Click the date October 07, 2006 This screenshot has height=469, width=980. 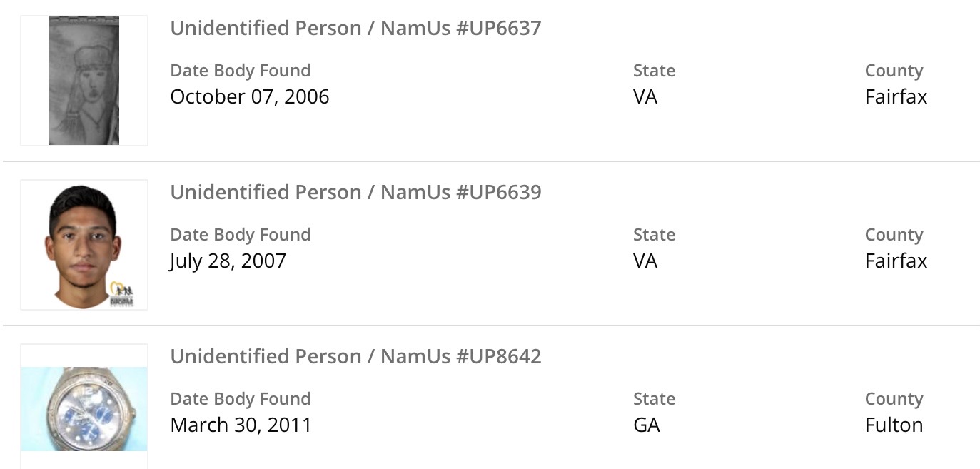click(249, 97)
